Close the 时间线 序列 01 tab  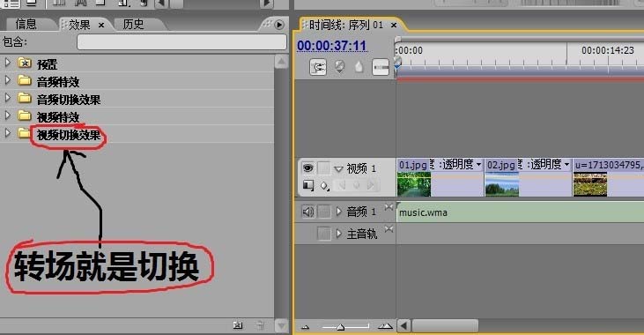coord(394,26)
